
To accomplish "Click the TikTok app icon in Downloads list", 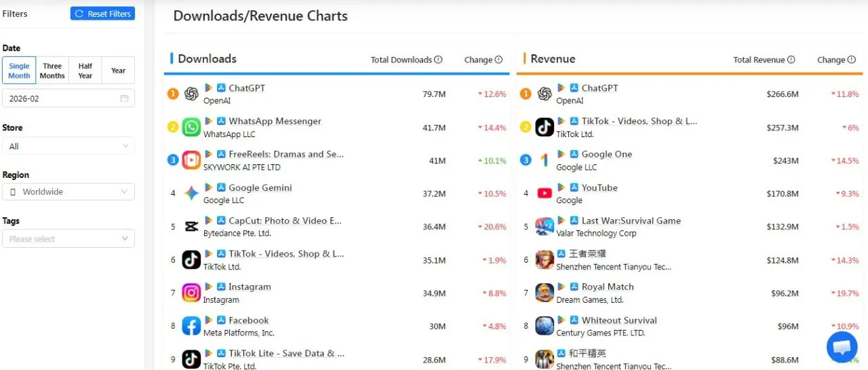I will click(x=191, y=259).
